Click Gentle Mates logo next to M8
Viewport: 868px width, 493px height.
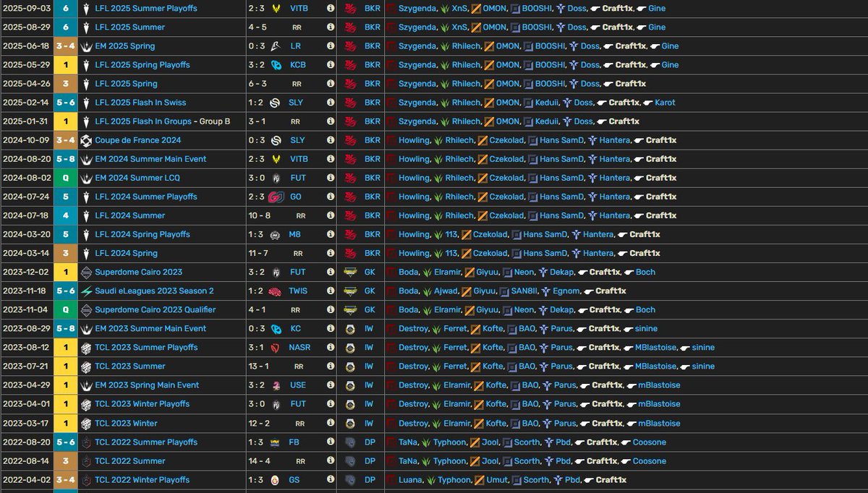(x=276, y=234)
